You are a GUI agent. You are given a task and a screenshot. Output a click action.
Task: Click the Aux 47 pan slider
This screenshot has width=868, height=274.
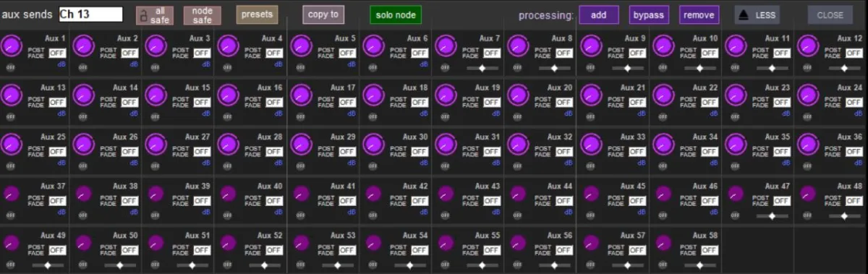click(x=772, y=216)
